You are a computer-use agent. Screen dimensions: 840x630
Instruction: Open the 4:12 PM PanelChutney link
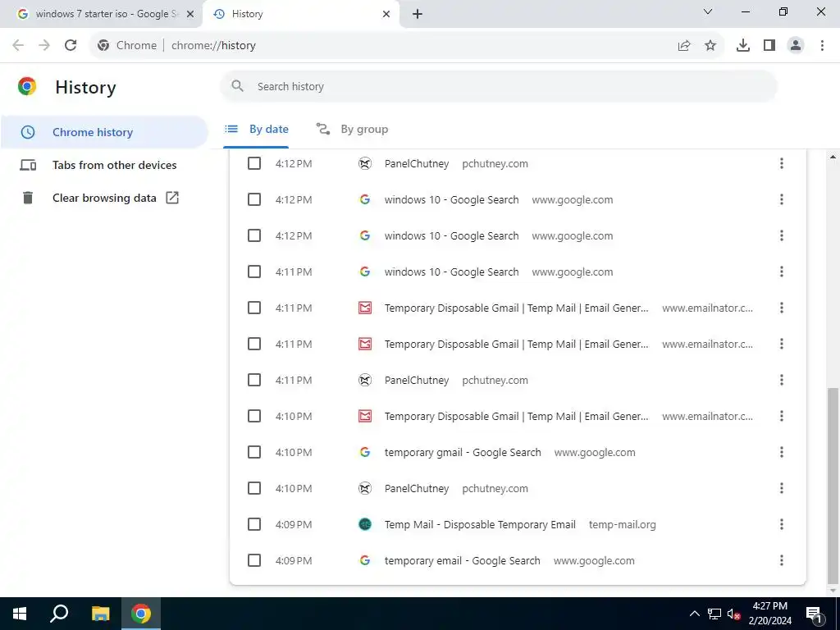(x=417, y=163)
